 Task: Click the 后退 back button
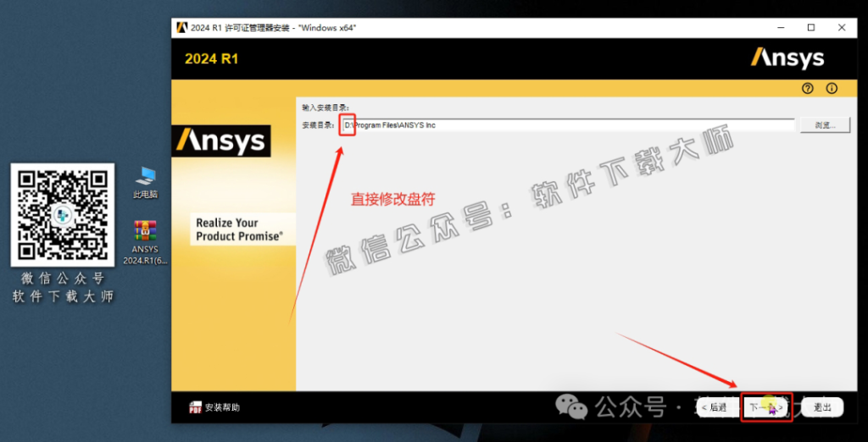pos(717,407)
